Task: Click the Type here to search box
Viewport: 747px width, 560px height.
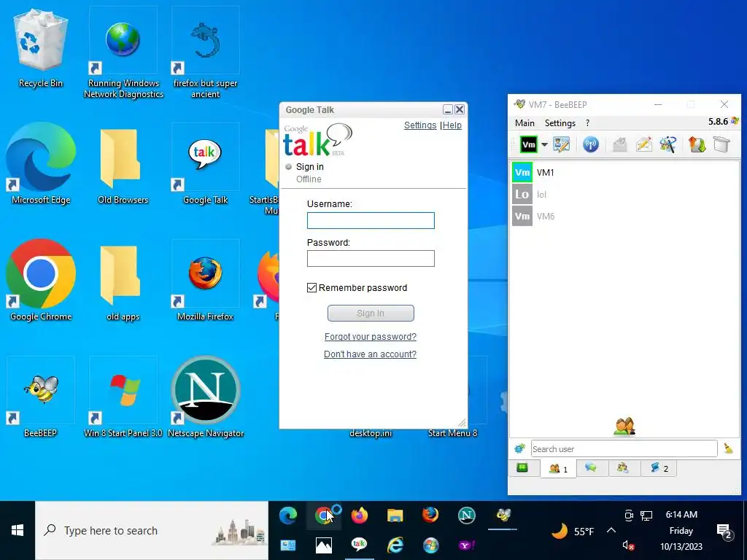Action: click(152, 531)
